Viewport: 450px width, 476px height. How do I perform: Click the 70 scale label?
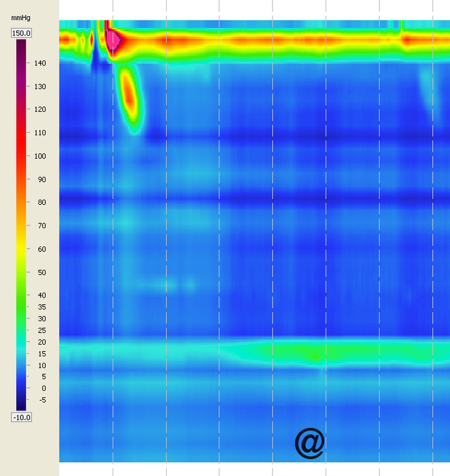point(42,225)
